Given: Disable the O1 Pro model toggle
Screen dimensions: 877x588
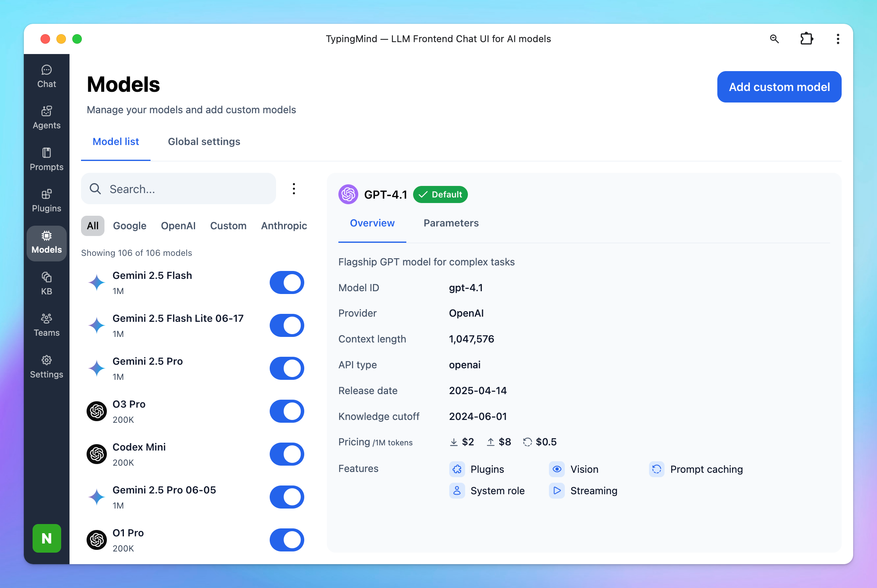Looking at the screenshot, I should click(287, 540).
